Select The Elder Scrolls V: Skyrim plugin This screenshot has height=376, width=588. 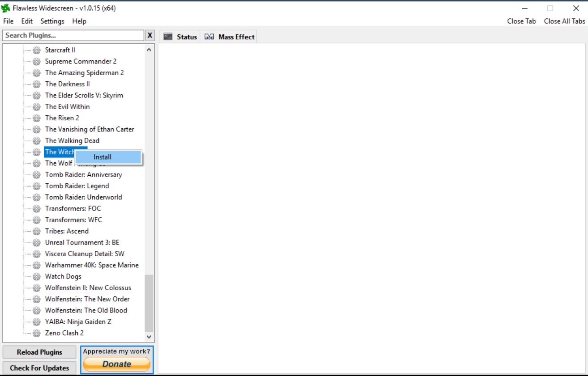(84, 95)
